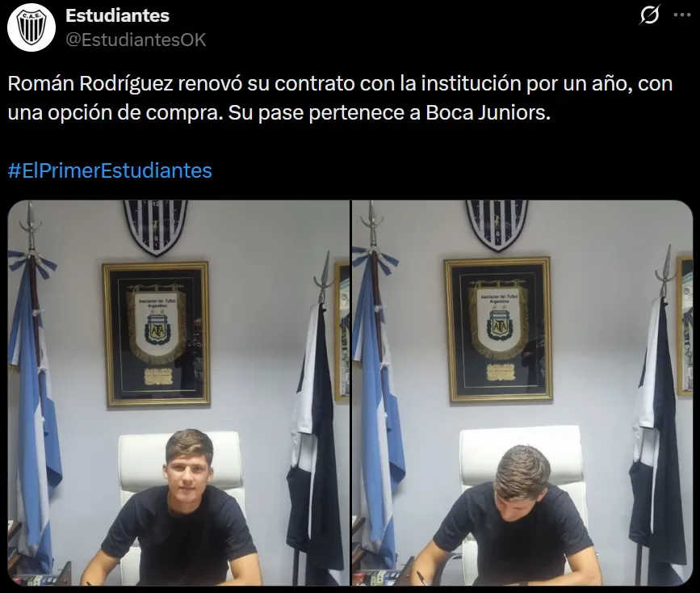Click the framed AFA pennant in left photo
The width and height of the screenshot is (700, 593).
click(157, 334)
